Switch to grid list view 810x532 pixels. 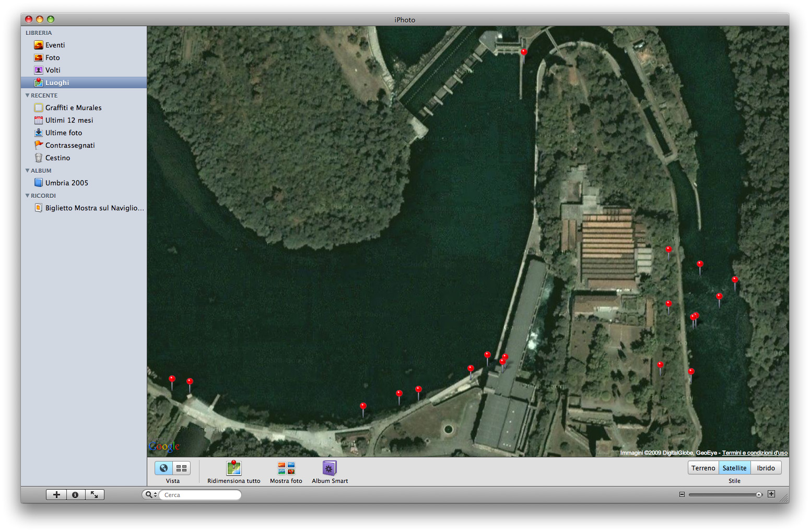click(182, 468)
